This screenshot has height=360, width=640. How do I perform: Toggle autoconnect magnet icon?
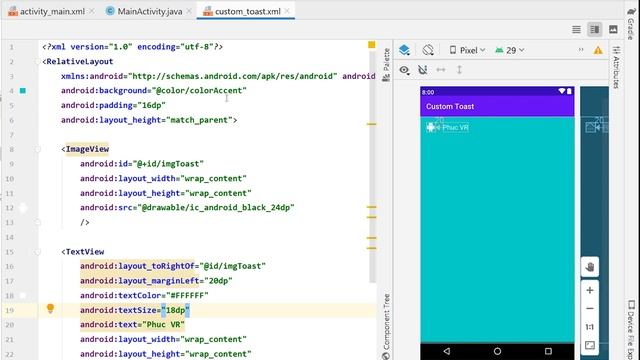(422, 70)
